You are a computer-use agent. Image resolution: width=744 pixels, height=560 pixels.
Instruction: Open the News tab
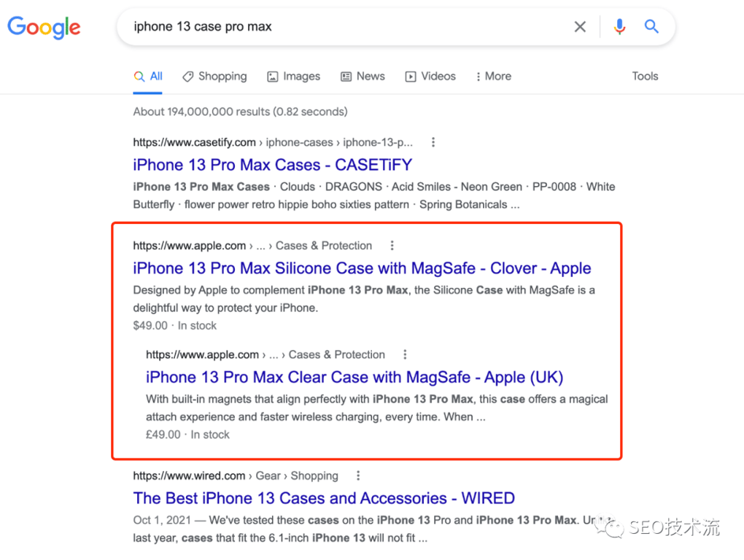pos(363,77)
